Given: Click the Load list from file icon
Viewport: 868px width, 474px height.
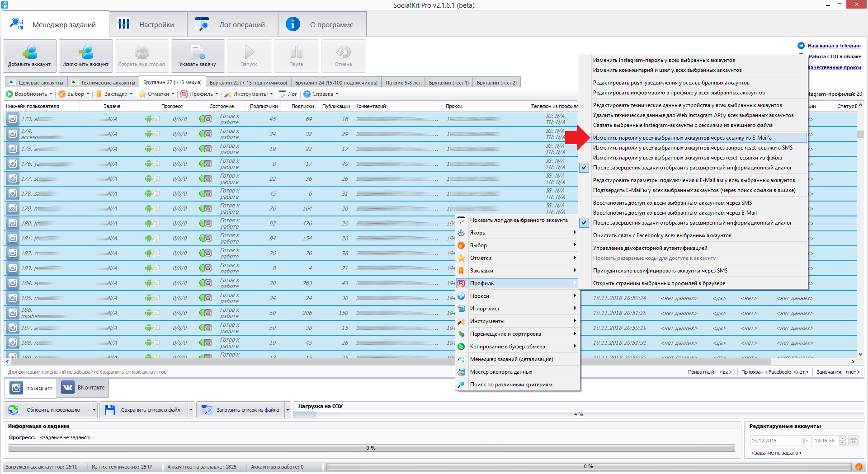Looking at the screenshot, I should (x=207, y=410).
